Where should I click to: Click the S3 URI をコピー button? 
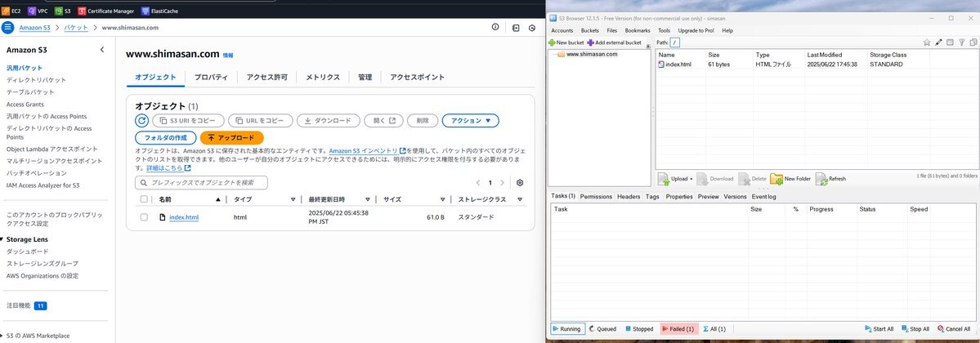pyautogui.click(x=188, y=121)
